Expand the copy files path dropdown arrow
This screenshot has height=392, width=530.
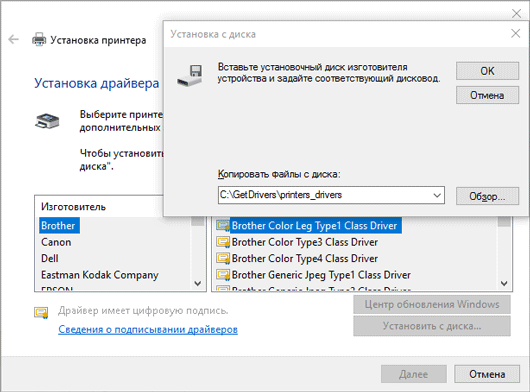437,195
